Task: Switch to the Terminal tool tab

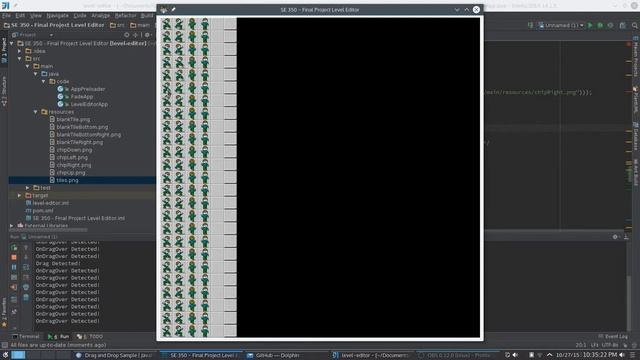Action: tap(26, 337)
